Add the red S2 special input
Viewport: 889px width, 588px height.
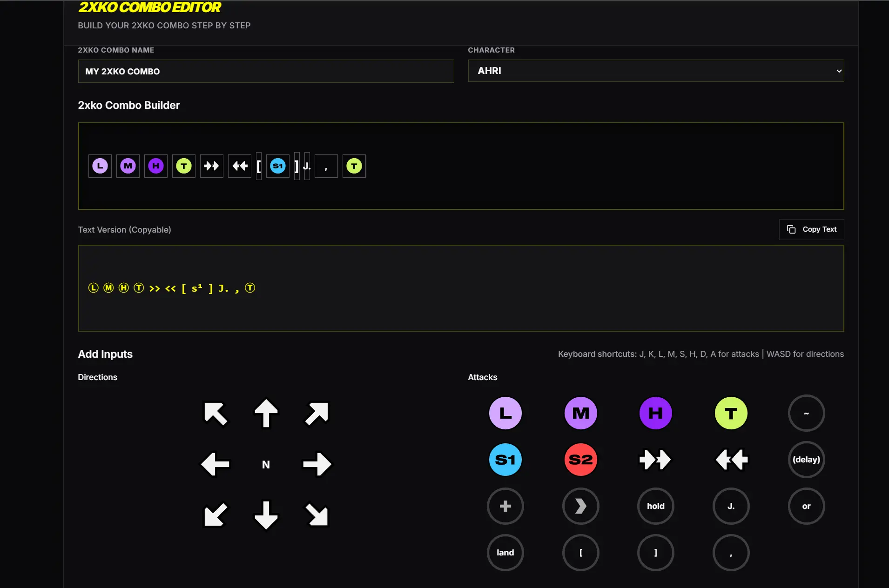tap(580, 460)
